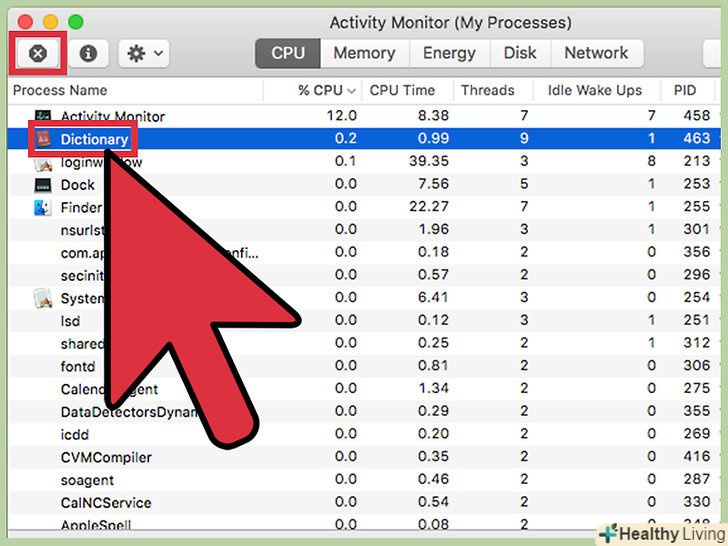Click the System process icon

43,298
